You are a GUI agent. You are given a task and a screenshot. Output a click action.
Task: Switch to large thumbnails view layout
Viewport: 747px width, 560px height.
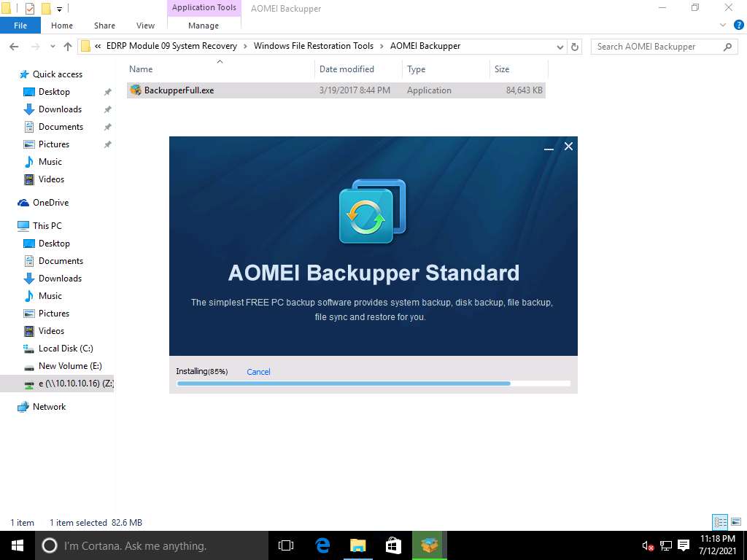click(x=736, y=522)
